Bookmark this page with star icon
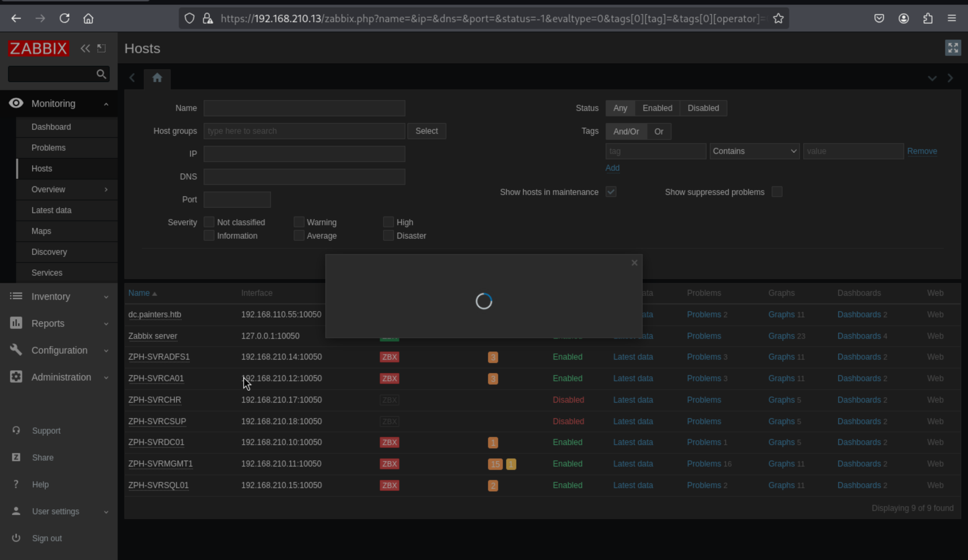The width and height of the screenshot is (968, 560). coord(778,18)
